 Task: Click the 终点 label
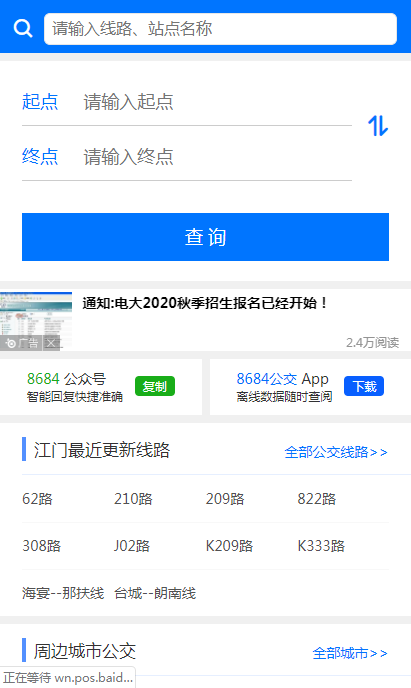coord(40,157)
